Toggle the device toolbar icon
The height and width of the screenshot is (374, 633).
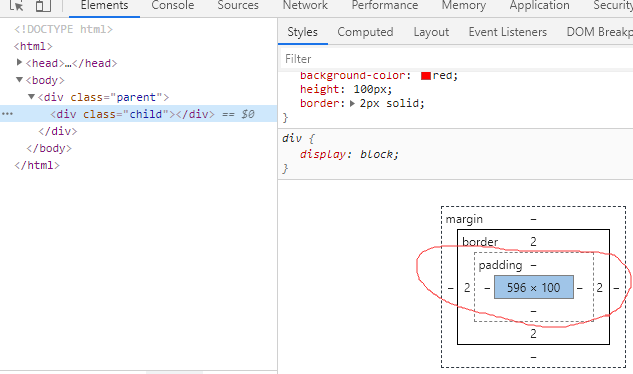(43, 5)
